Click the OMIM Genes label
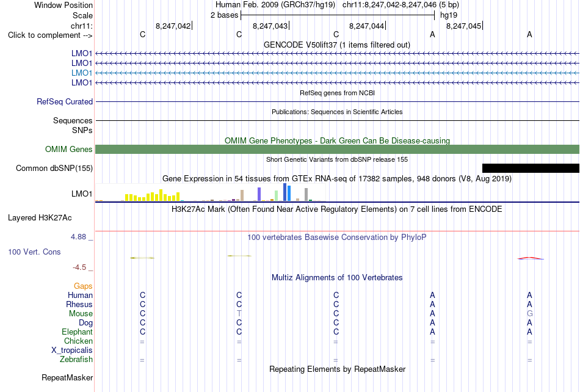Image resolution: width=580 pixels, height=392 pixels. 68,149
